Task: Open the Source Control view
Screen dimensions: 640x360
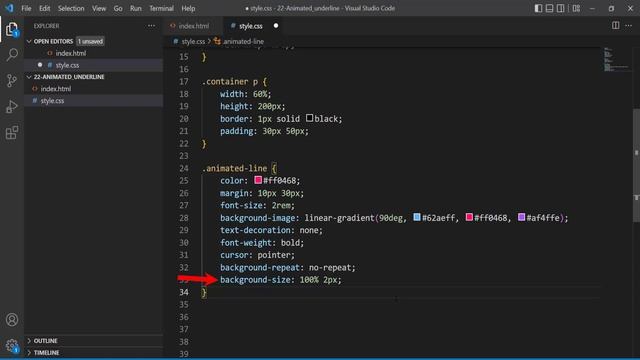Action: click(x=12, y=80)
